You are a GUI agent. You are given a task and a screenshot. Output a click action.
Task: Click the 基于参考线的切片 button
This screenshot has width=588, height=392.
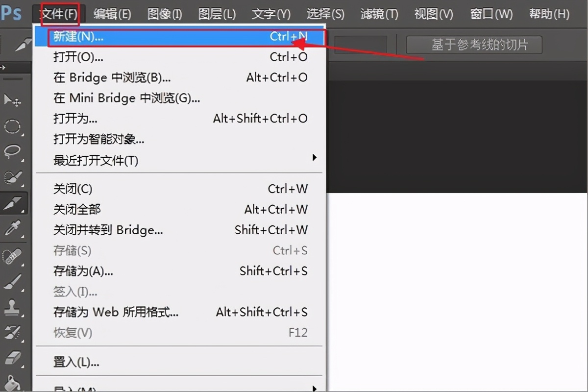[x=473, y=44]
